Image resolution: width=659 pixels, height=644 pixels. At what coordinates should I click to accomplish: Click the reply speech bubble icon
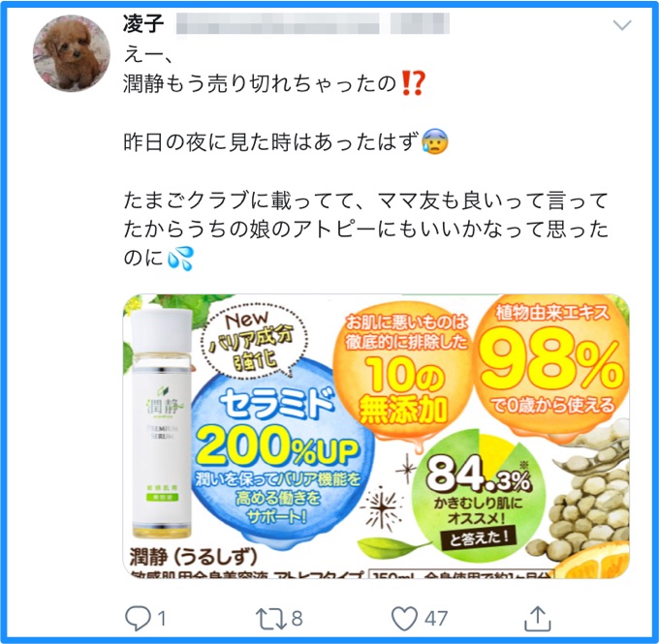(138, 619)
